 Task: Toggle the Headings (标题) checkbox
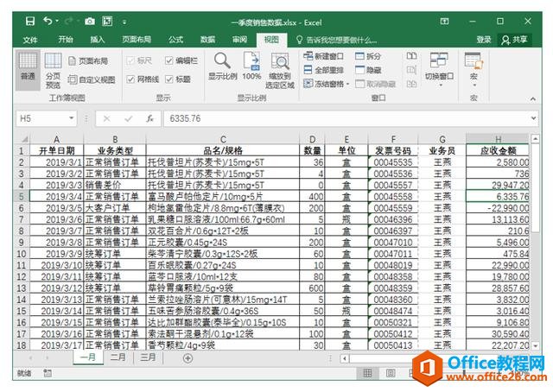(x=170, y=79)
